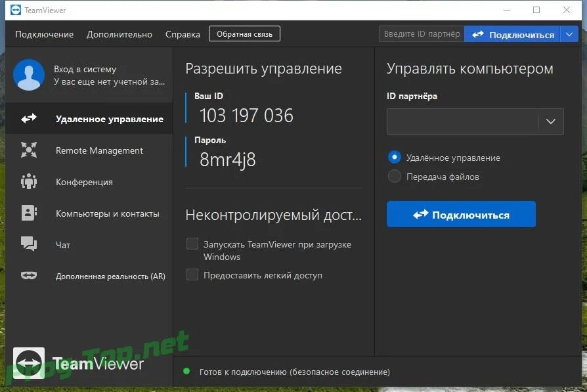Click the password 8mr4j8
The image size is (587, 392).
pyautogui.click(x=228, y=160)
